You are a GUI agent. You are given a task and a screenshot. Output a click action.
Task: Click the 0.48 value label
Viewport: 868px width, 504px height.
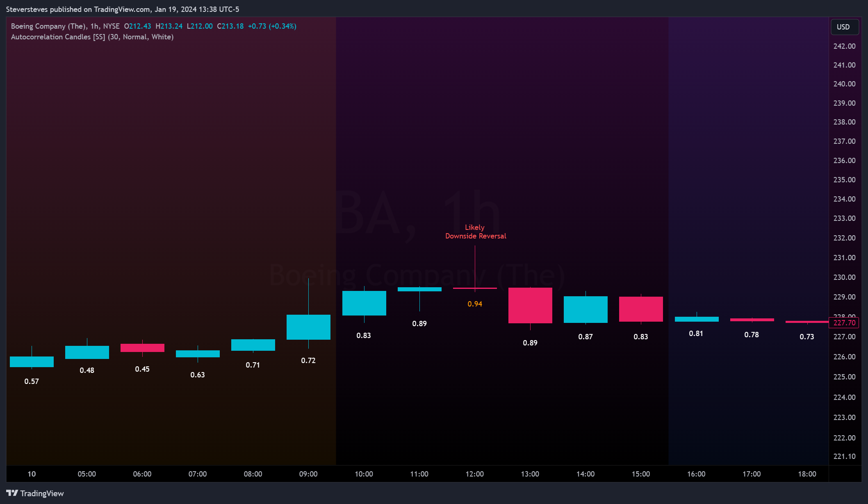point(87,370)
